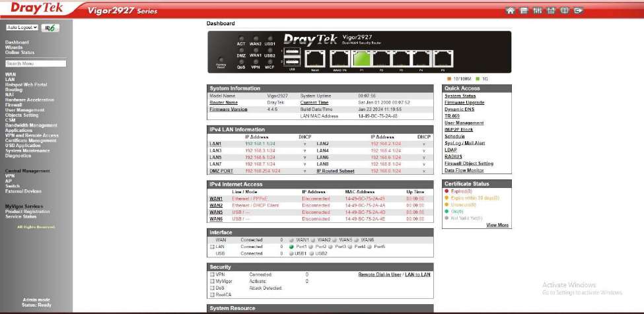
Task: Open the LAN to LAN link
Action: 417,274
